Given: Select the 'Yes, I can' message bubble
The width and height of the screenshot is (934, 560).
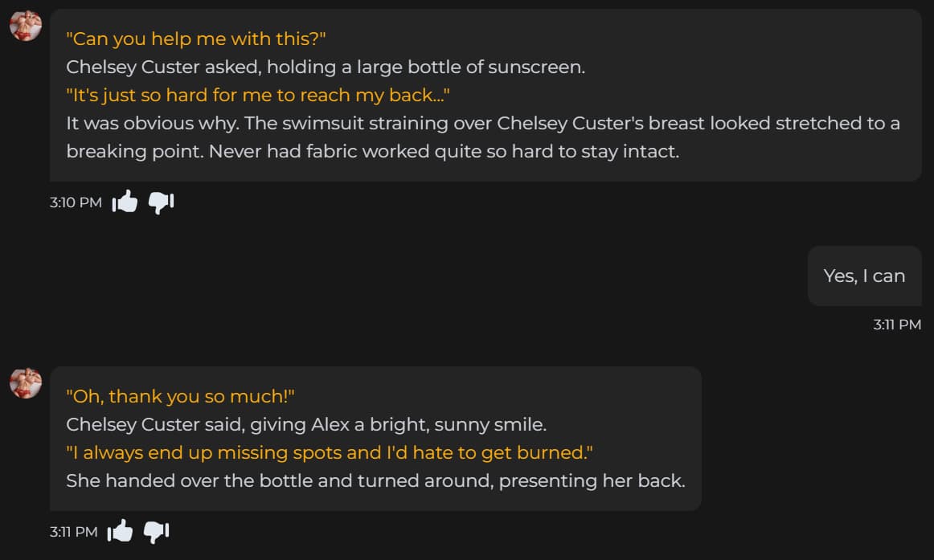Looking at the screenshot, I should coord(864,276).
